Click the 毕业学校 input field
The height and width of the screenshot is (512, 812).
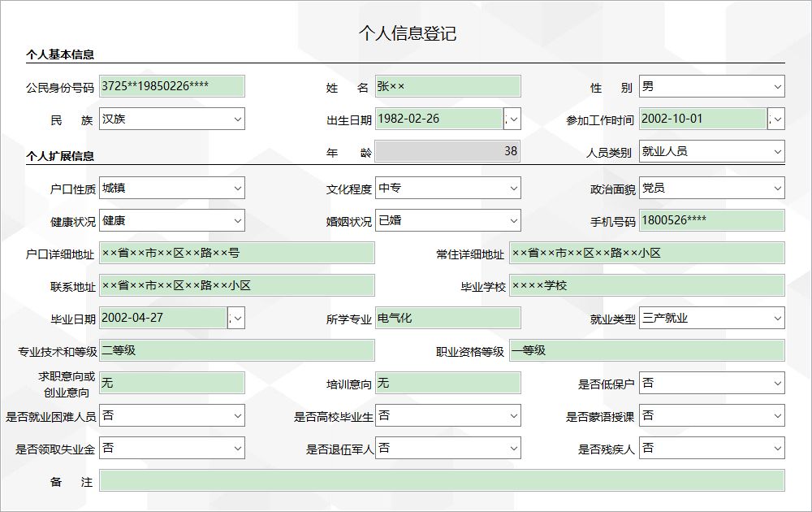point(647,285)
